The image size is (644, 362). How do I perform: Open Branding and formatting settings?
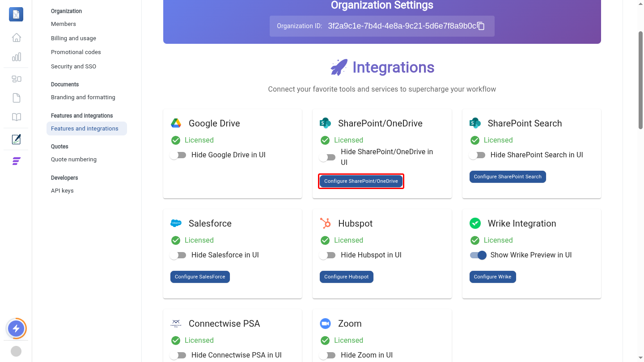[x=83, y=97]
